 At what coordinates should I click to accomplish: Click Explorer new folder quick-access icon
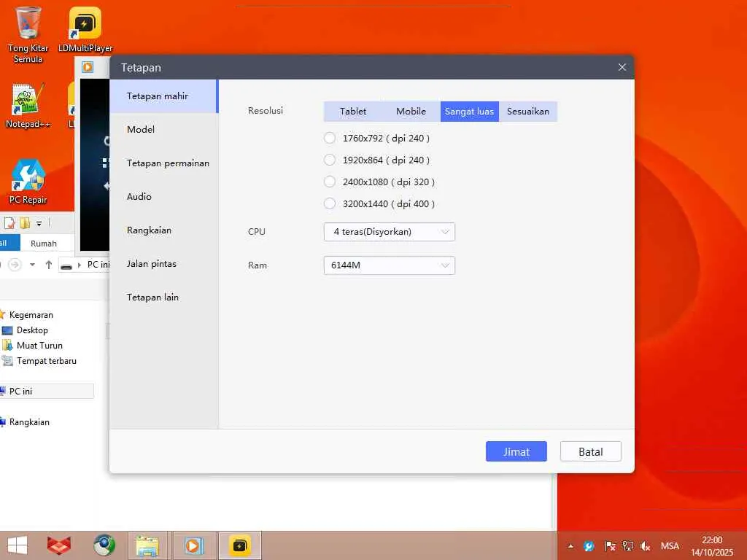click(25, 223)
